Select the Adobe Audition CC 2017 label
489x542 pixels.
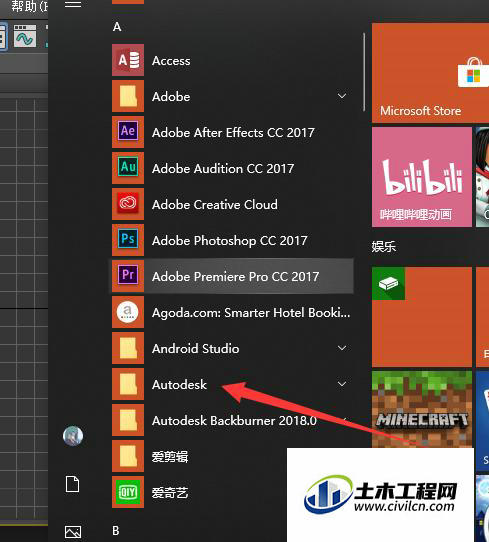point(223,169)
